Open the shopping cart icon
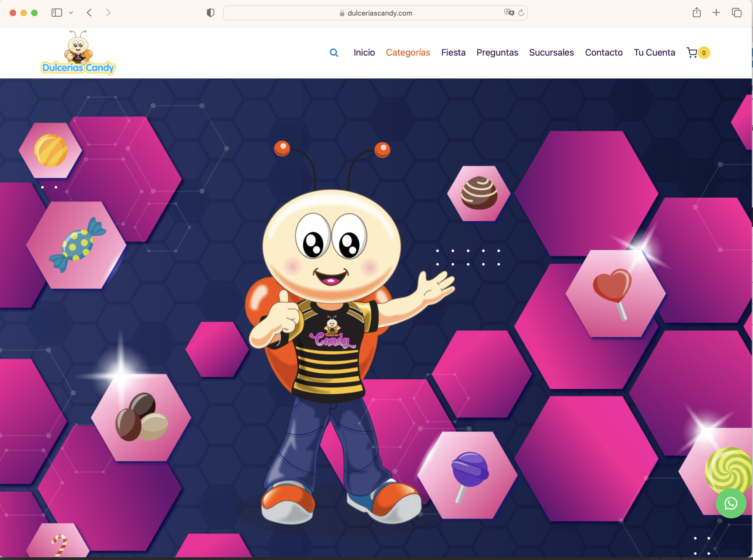The height and width of the screenshot is (560, 753). (692, 53)
